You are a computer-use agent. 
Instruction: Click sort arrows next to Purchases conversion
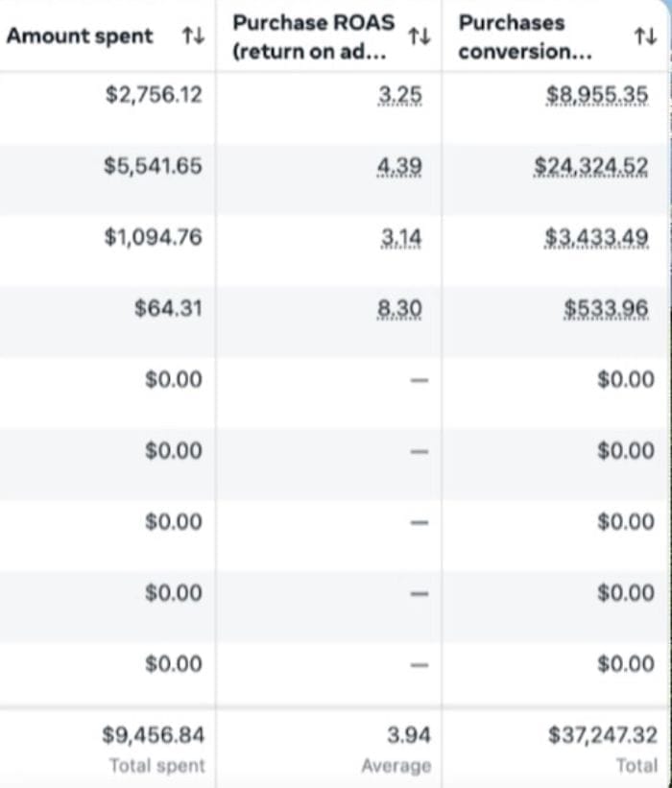tap(645, 36)
